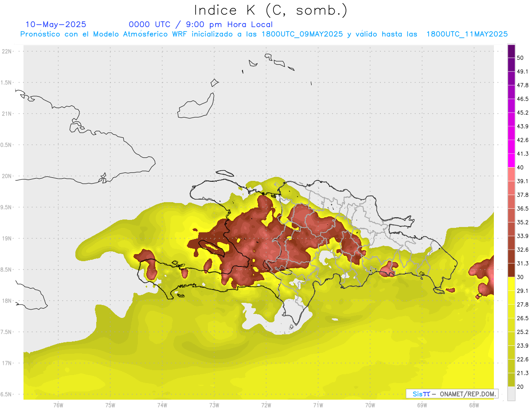The width and height of the screenshot is (532, 411).
Task: Click the "Indice K (C, somb.)" title
Action: click(271, 10)
